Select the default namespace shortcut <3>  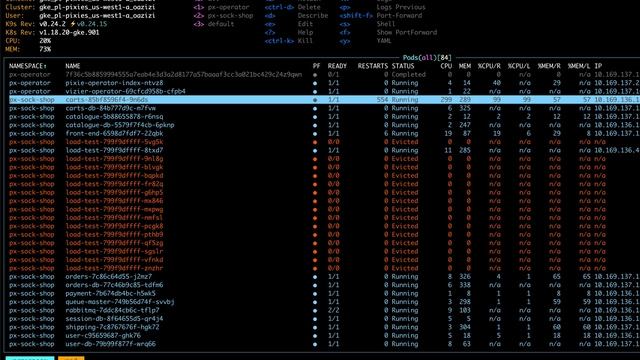(214, 24)
